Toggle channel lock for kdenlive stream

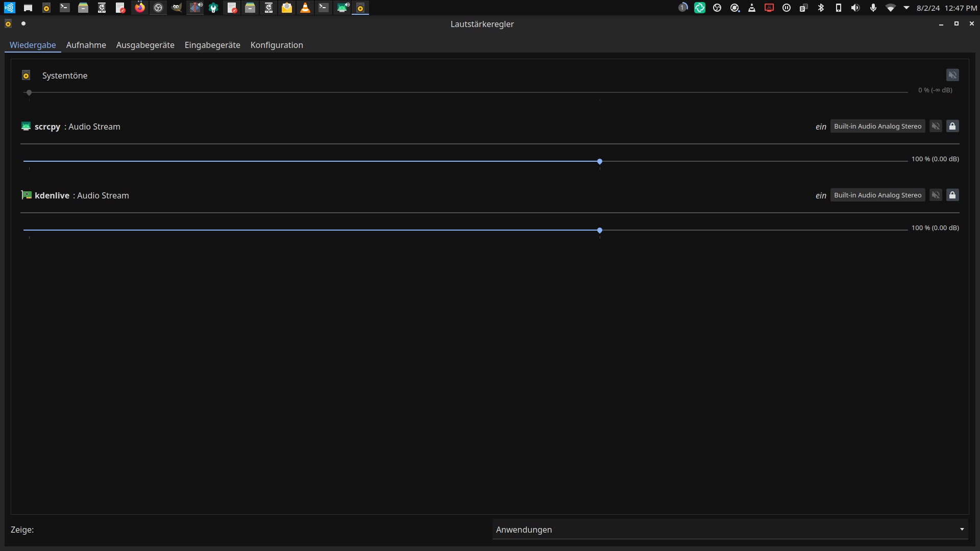coord(952,195)
